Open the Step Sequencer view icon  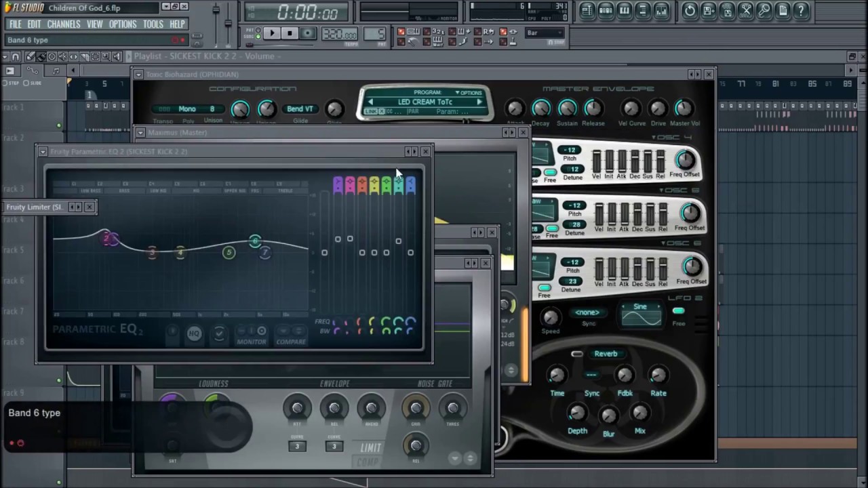pyautogui.click(x=606, y=10)
